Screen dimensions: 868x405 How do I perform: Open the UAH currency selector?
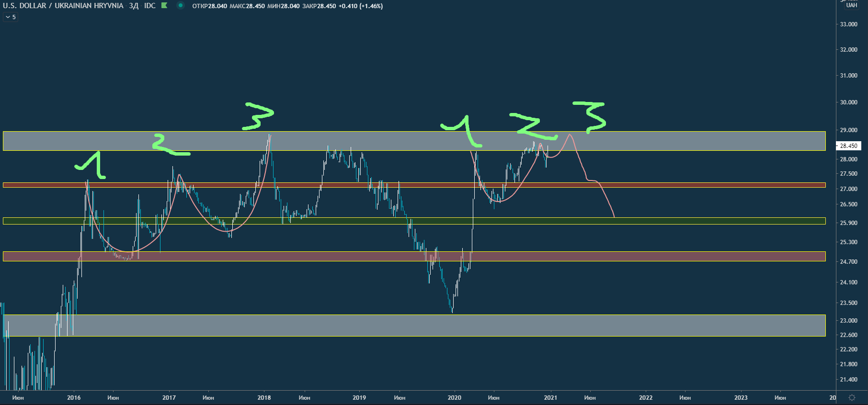pyautogui.click(x=851, y=5)
